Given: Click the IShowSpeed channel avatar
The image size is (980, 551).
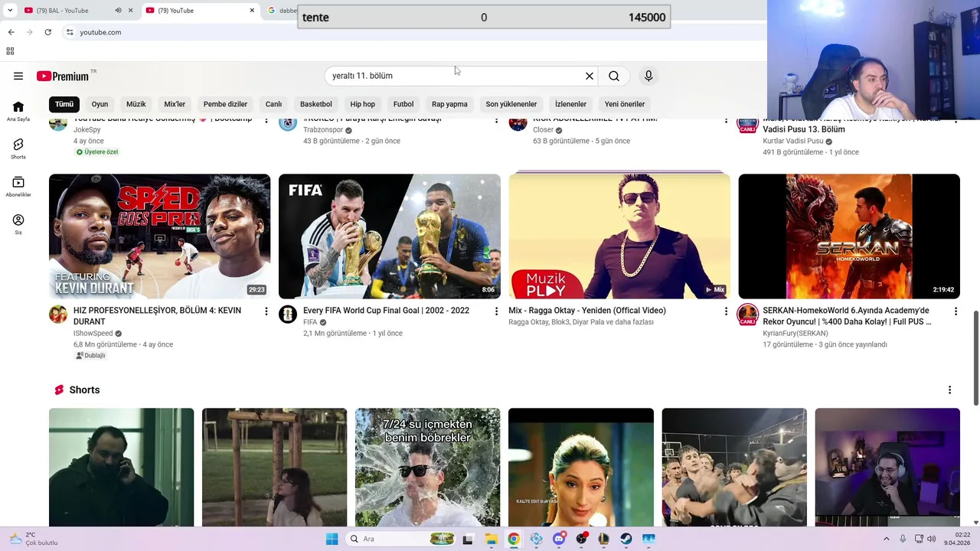Looking at the screenshot, I should click(58, 315).
